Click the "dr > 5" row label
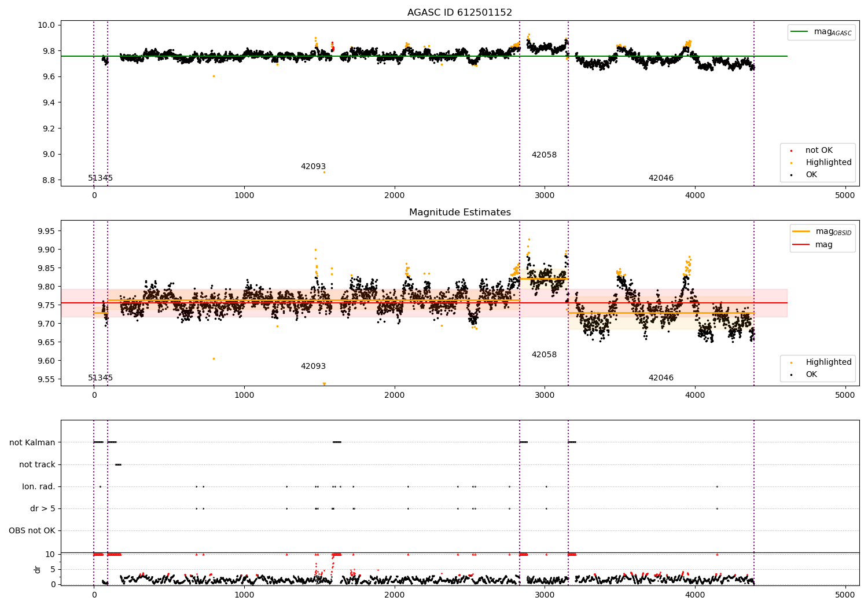 click(43, 509)
